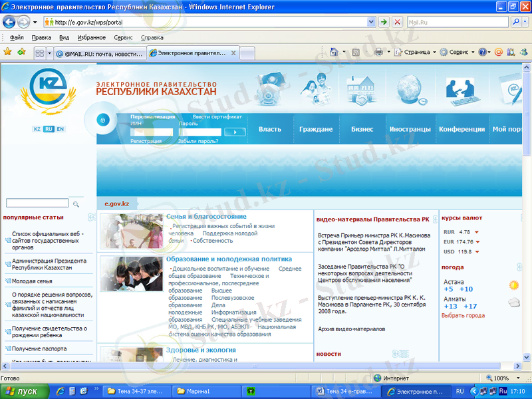Open the Семья и благосостояние section
The image size is (532, 399).
click(x=206, y=217)
